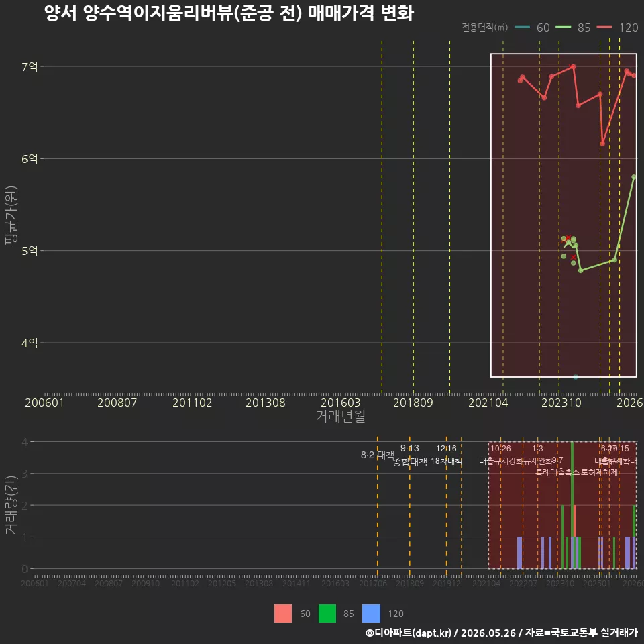Click the '6억' price axis label
This screenshot has height=644, width=644.
(30, 158)
